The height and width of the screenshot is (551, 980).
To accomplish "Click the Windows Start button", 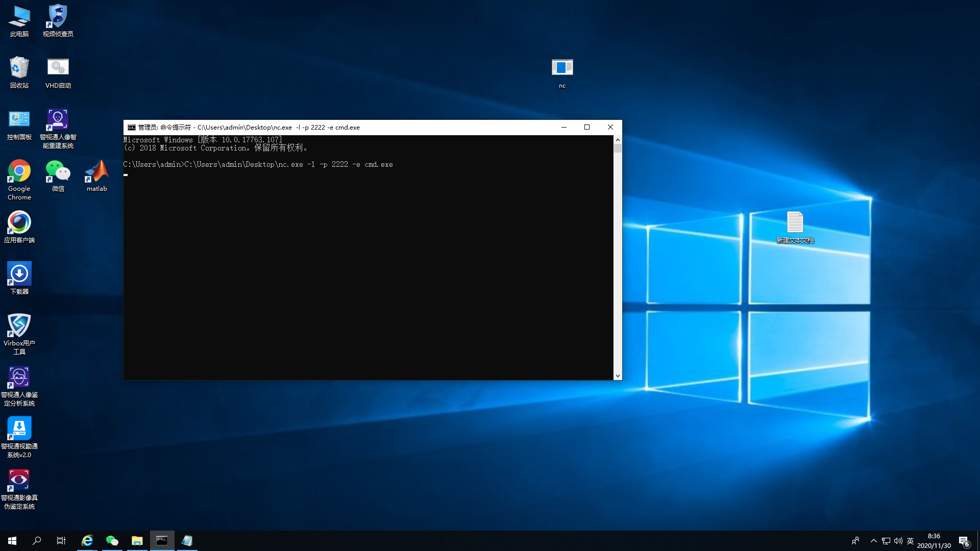I will [12, 541].
